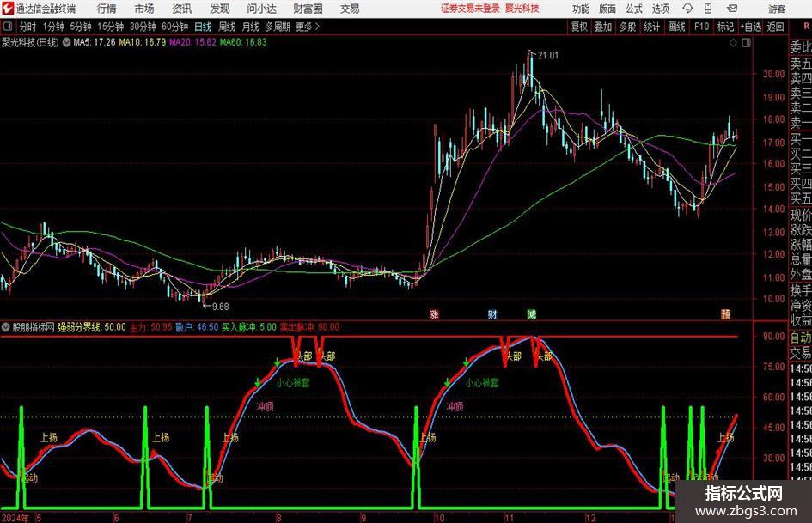Switch to 5分钟 period tab
This screenshot has width=812, height=523.
[x=81, y=27]
